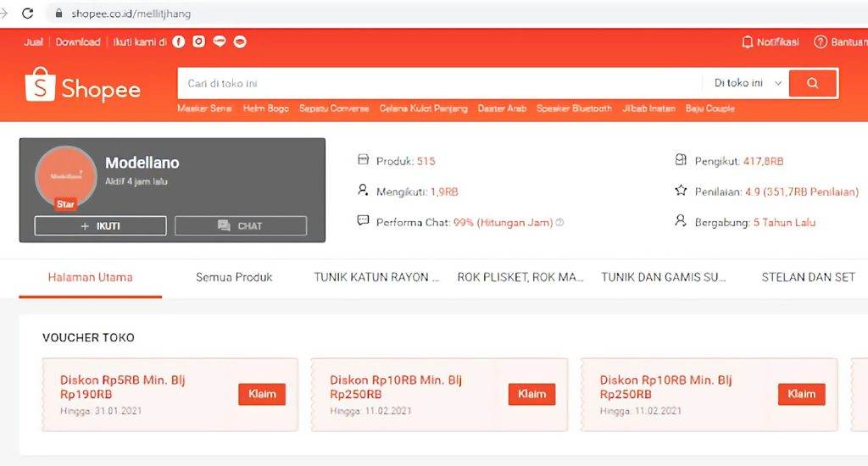Open Shopee's Facebook page icon
Image resolution: width=868 pixels, height=466 pixels.
(x=178, y=42)
